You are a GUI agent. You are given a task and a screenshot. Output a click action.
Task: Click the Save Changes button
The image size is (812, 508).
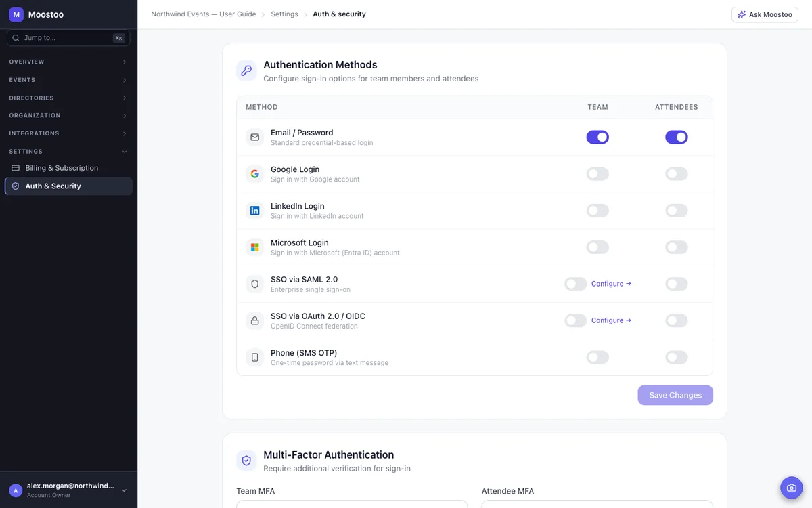click(x=675, y=395)
